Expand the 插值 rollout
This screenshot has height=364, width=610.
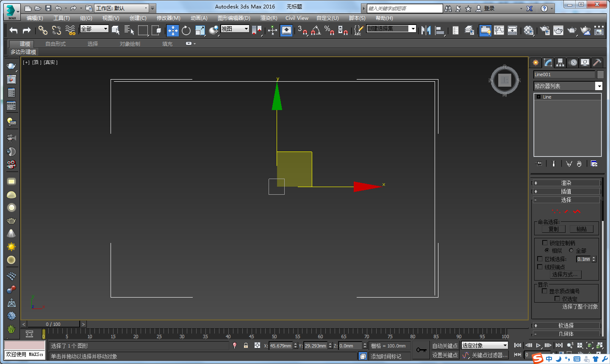566,191
